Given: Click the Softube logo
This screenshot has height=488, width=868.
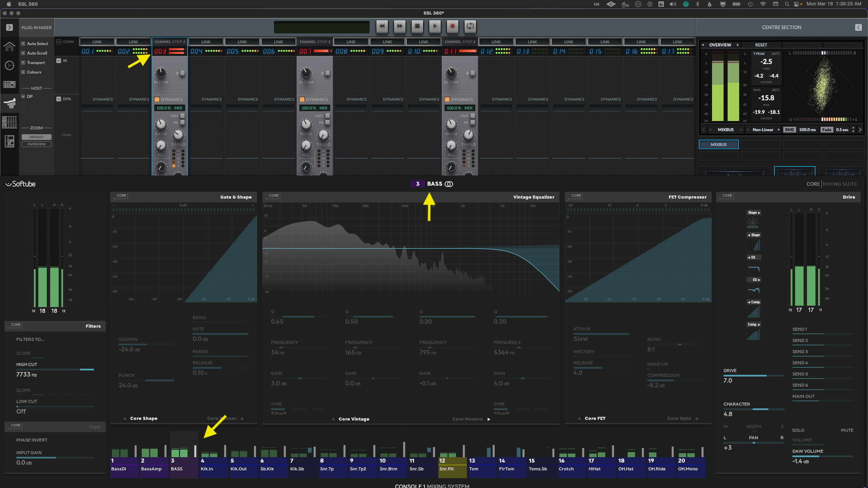Looking at the screenshot, I should [21, 184].
